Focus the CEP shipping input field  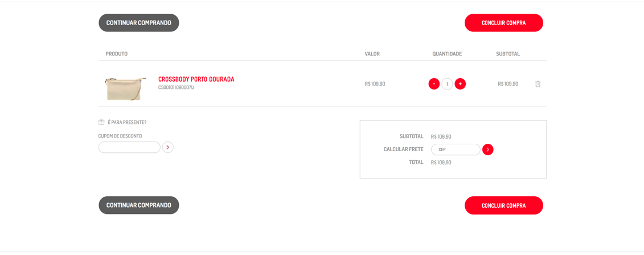[456, 149]
